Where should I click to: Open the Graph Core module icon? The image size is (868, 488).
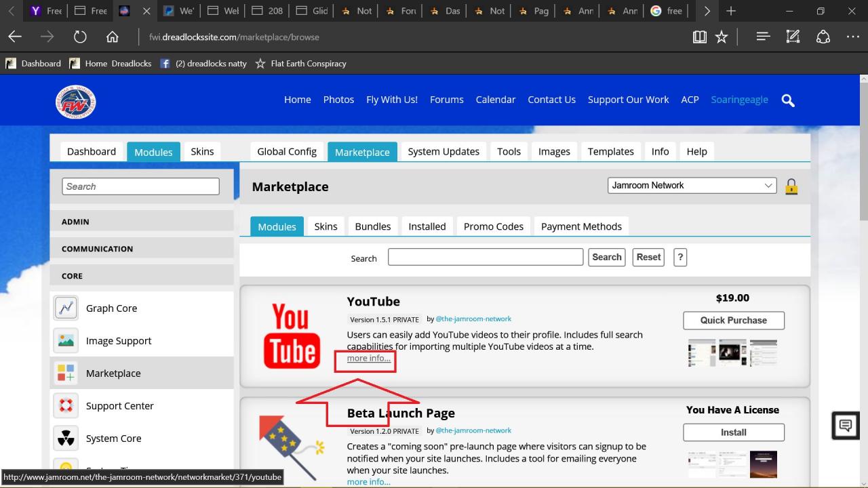tap(66, 308)
